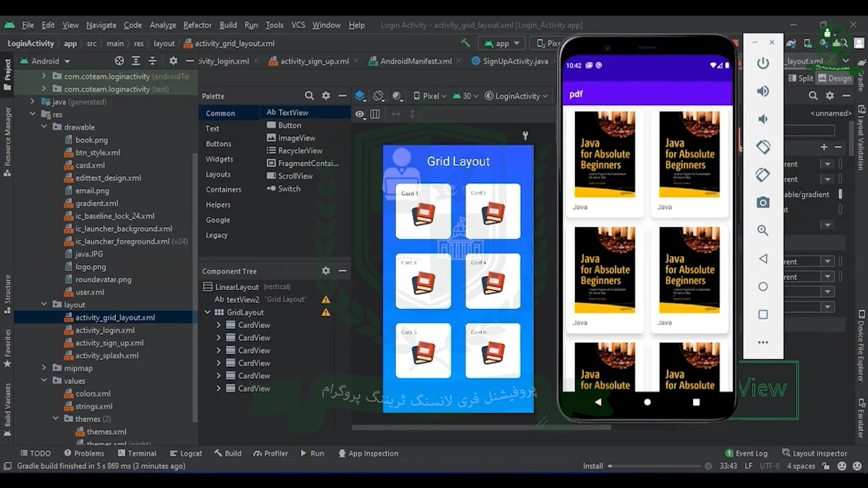Take emulator screenshot with camera icon

(763, 203)
